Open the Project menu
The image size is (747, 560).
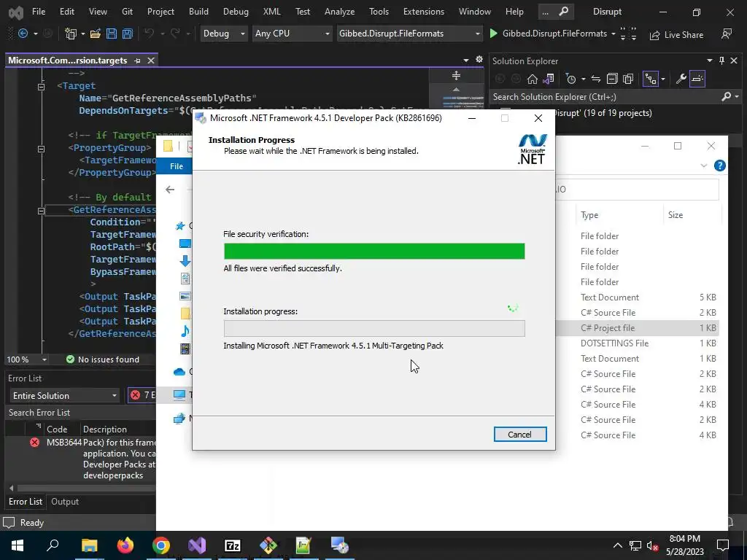[160, 12]
